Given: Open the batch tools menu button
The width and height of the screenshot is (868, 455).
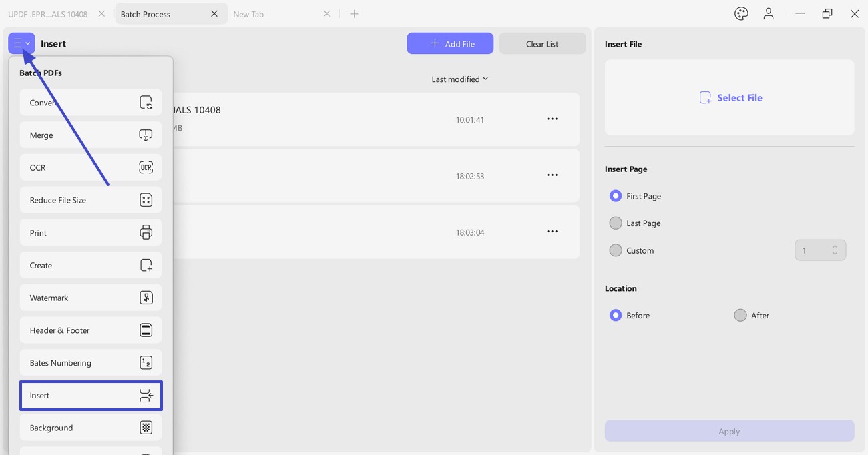Looking at the screenshot, I should (x=21, y=43).
